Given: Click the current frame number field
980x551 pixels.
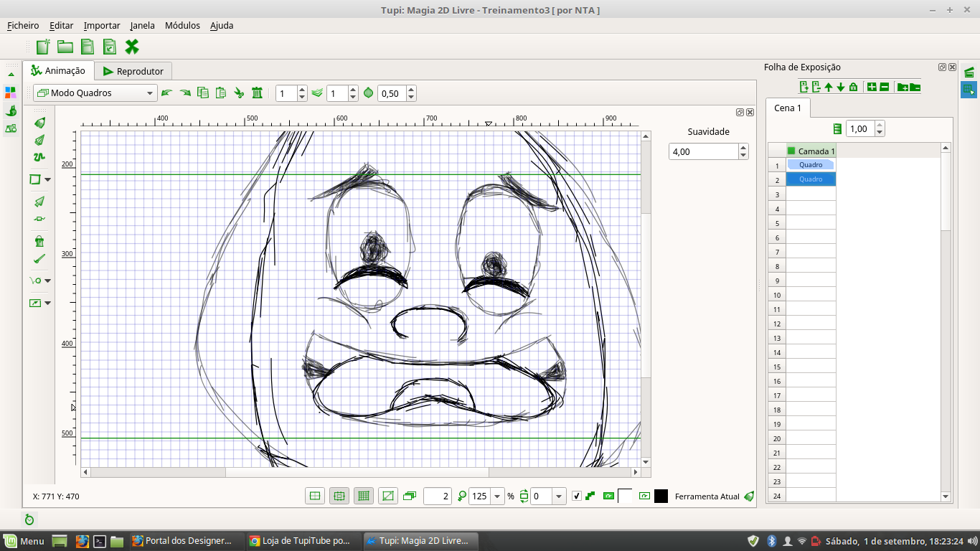Looking at the screenshot, I should coord(437,496).
